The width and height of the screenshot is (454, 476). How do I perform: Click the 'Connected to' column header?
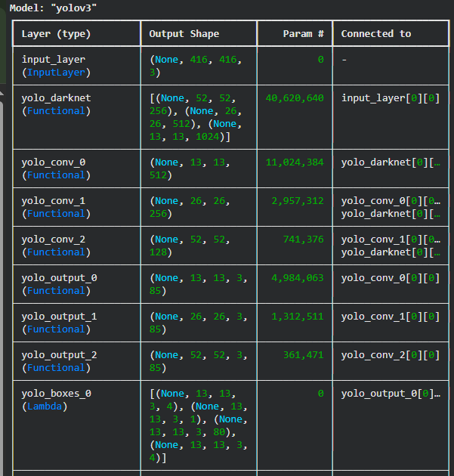coord(376,34)
